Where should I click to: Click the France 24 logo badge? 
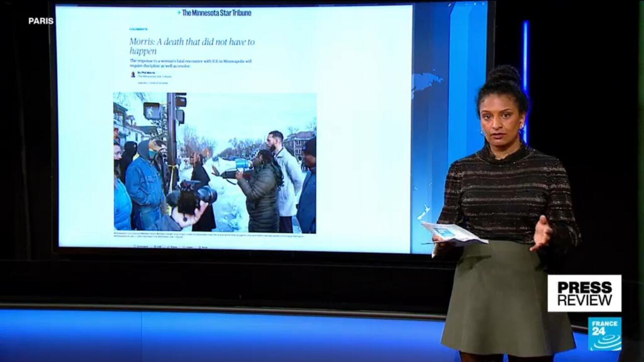point(604,333)
